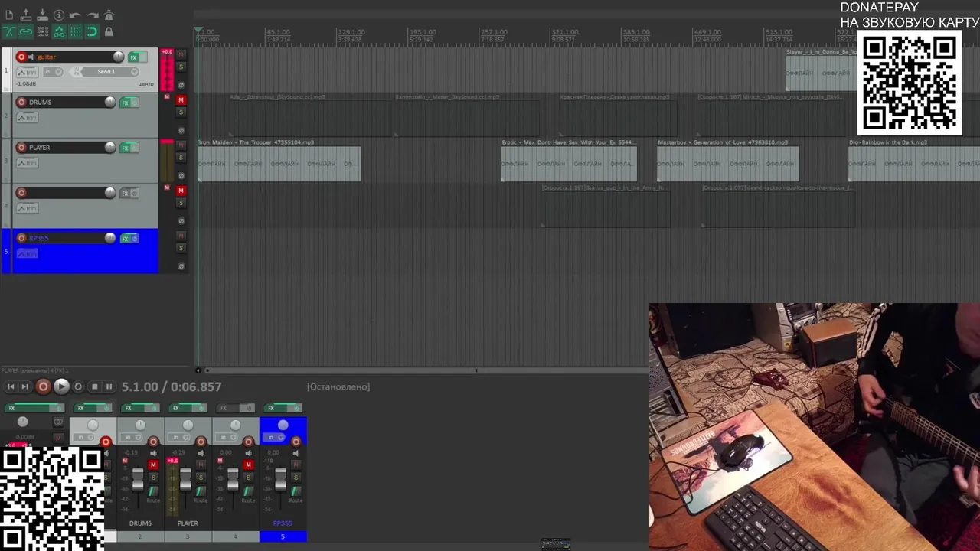The width and height of the screenshot is (980, 551).
Task: Select the DRUMS track name label in the track panel
Action: pos(40,102)
